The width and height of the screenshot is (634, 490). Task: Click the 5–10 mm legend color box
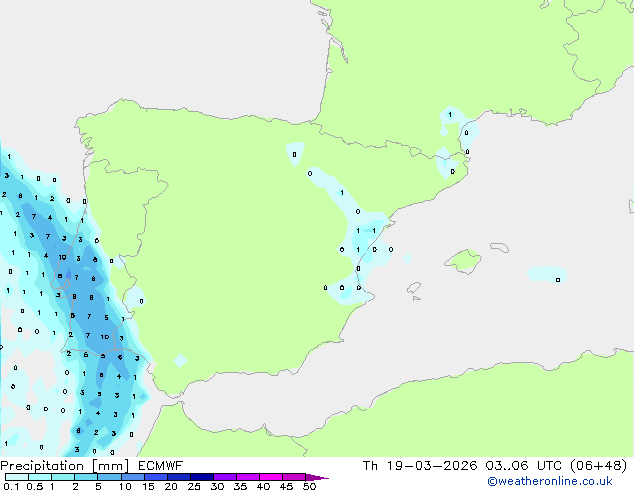point(109,477)
